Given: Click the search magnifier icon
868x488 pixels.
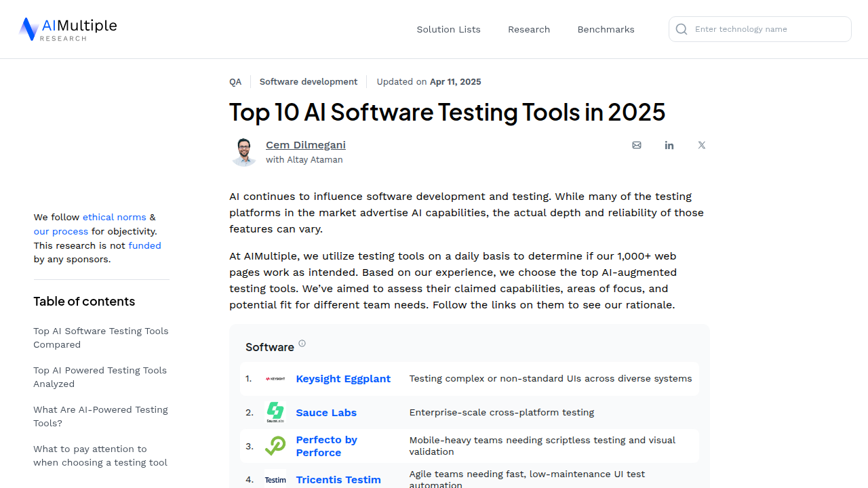Looking at the screenshot, I should (682, 29).
